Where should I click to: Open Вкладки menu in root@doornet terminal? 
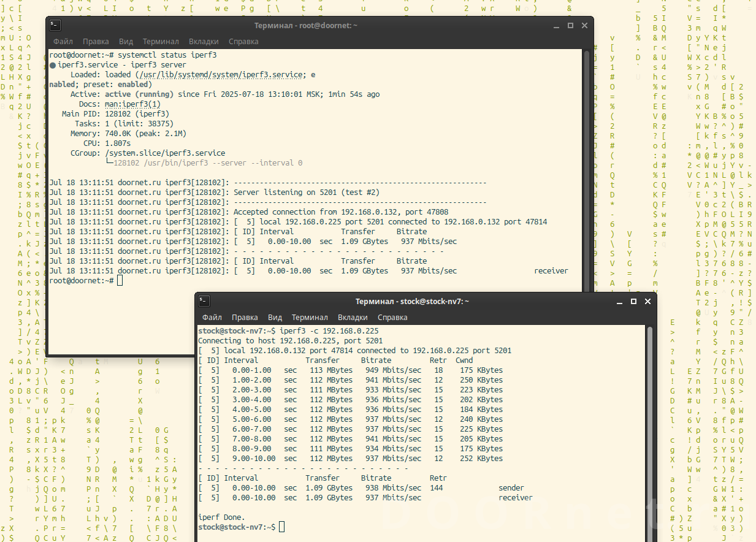click(x=204, y=42)
